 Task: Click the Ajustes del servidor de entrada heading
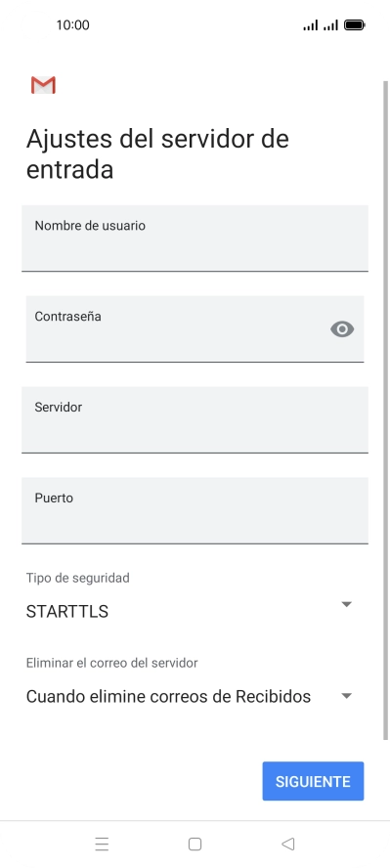[157, 153]
